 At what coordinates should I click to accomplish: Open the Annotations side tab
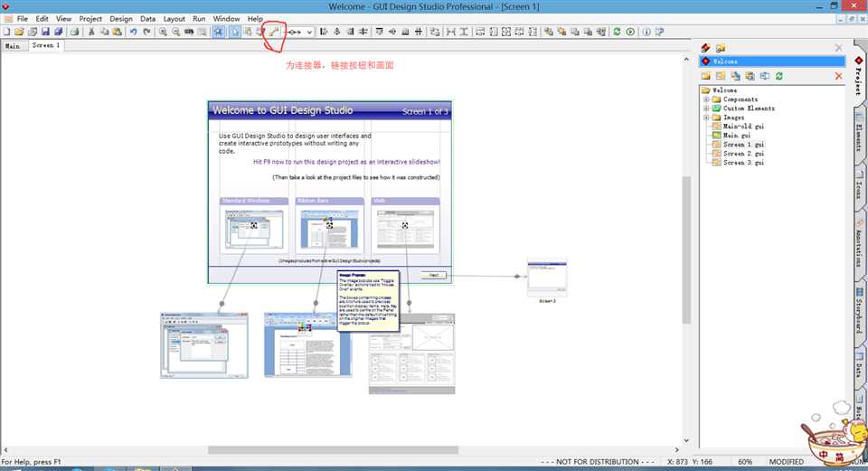tap(859, 245)
